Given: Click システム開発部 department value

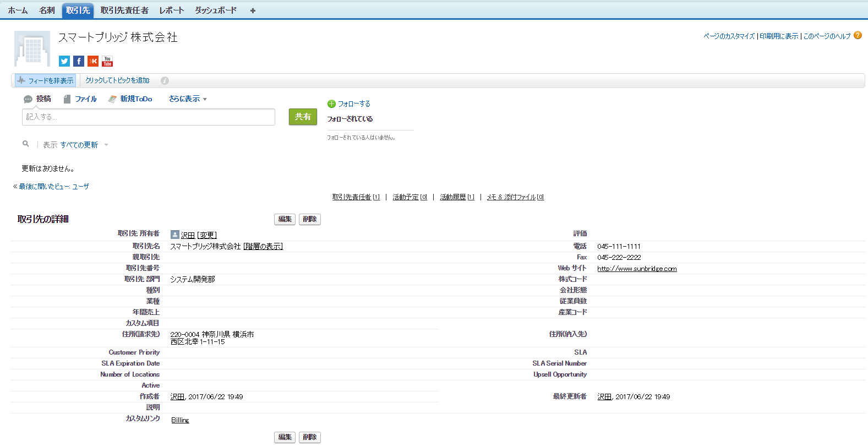Looking at the screenshot, I should click(193, 279).
